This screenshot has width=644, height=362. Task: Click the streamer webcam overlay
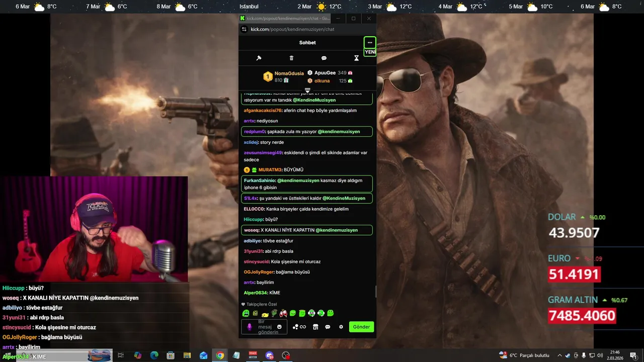pos(94,229)
